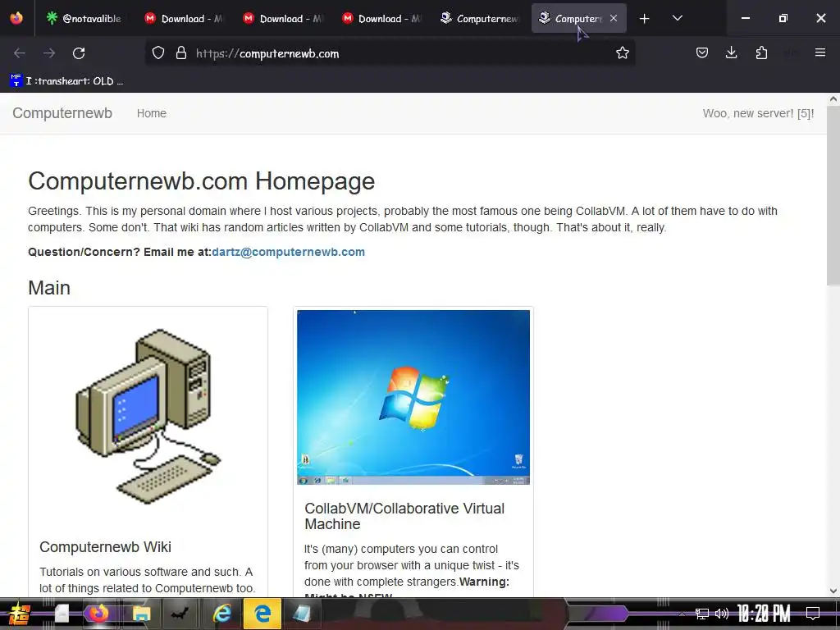Open white document icon on taskbar
The width and height of the screenshot is (840, 630).
[x=62, y=614]
